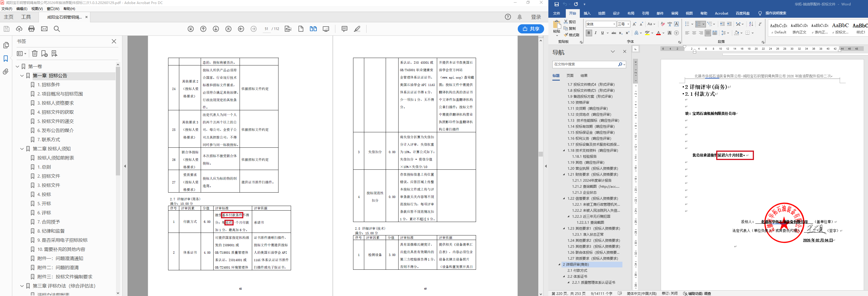Open page thumbnails panel in Acrobat
Viewport: 868px width, 296px height.
(6, 45)
